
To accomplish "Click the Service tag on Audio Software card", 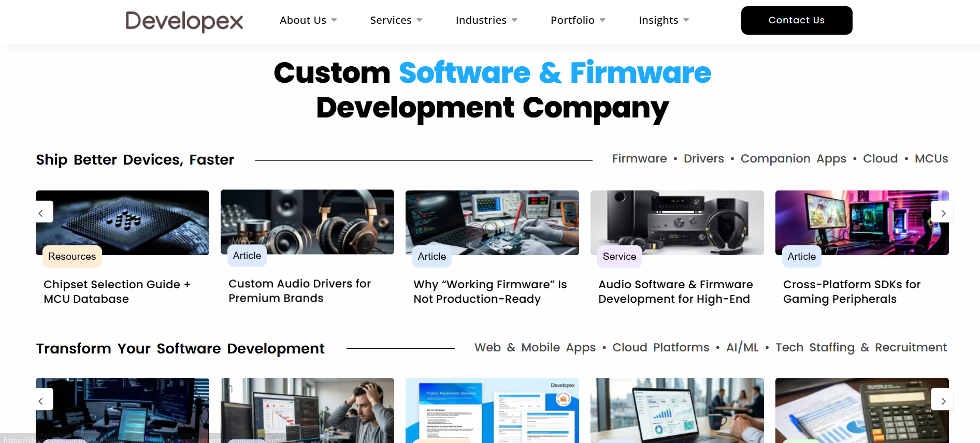I will (x=619, y=256).
